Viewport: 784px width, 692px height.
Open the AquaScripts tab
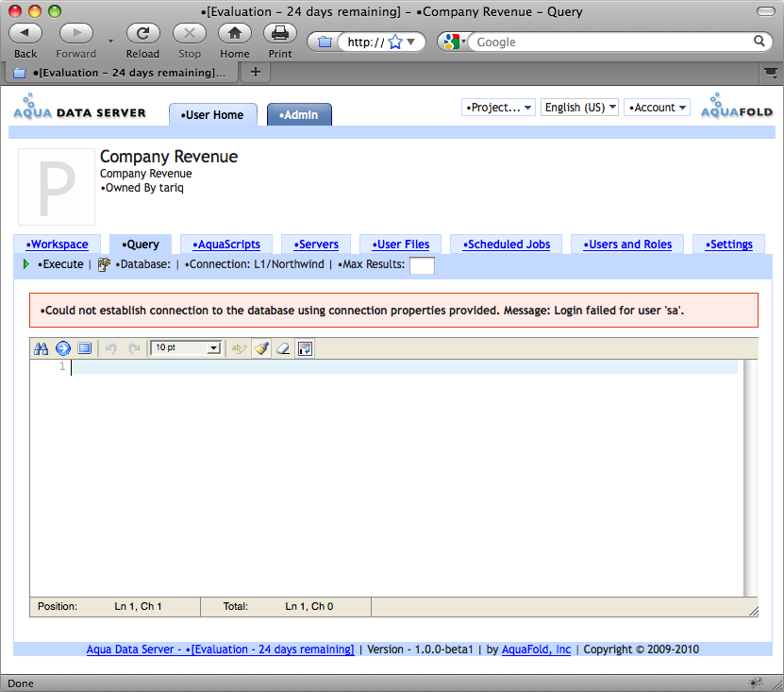point(226,245)
